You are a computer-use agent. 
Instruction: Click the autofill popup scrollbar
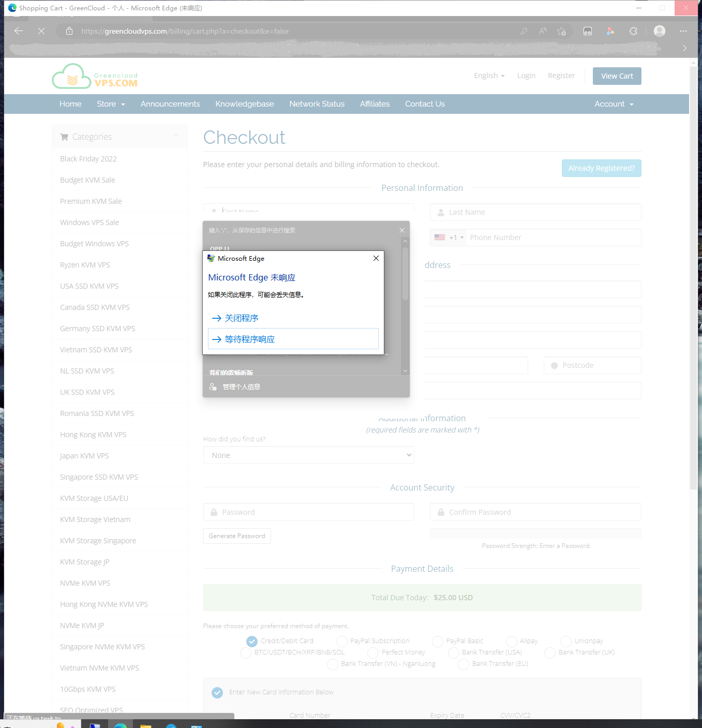(406, 274)
